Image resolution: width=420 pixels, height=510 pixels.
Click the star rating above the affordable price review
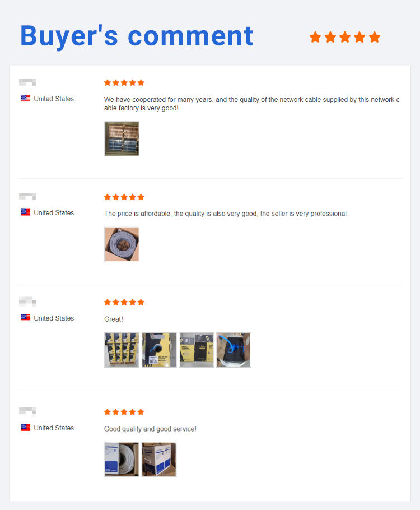coord(124,197)
